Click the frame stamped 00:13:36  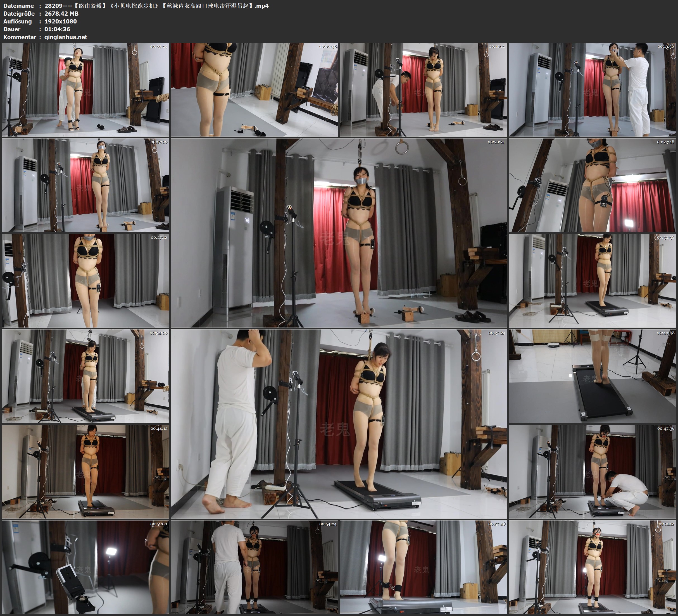[x=592, y=90]
